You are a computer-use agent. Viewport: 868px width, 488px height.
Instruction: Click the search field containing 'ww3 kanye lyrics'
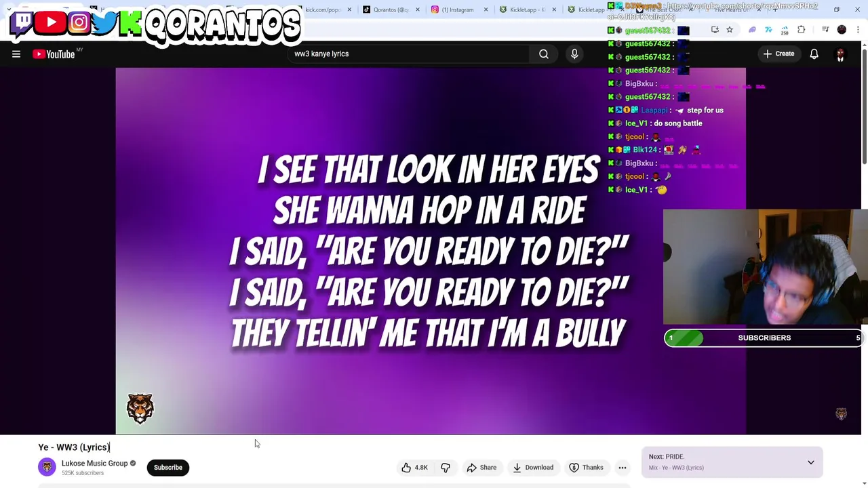point(407,54)
